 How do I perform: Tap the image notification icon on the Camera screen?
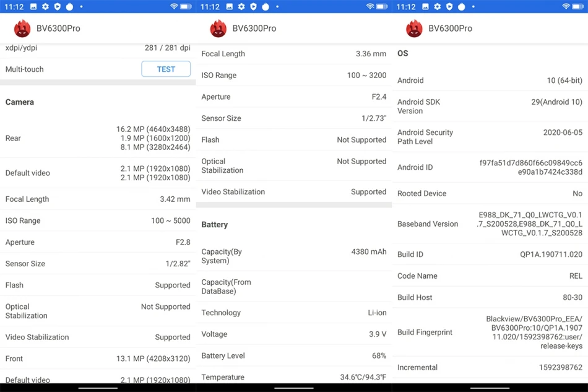33,6
